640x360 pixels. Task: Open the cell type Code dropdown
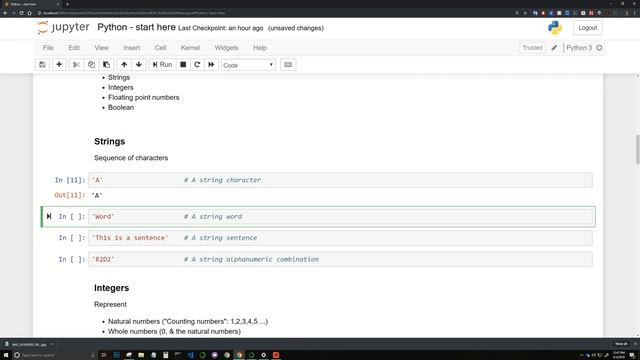[248, 65]
